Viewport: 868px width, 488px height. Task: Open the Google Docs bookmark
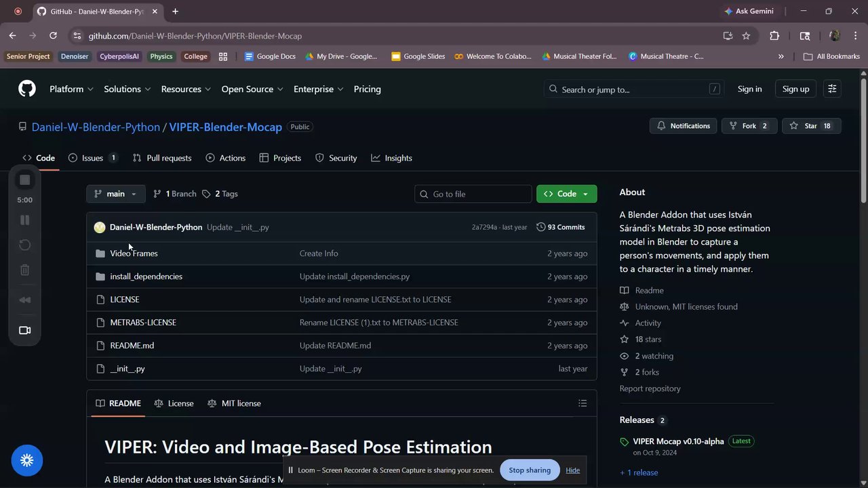(x=270, y=56)
